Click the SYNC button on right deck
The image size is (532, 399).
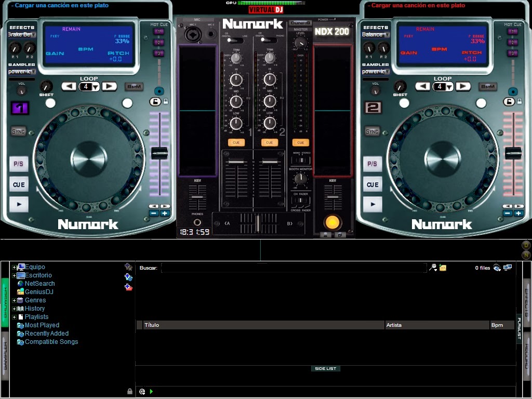point(372,131)
